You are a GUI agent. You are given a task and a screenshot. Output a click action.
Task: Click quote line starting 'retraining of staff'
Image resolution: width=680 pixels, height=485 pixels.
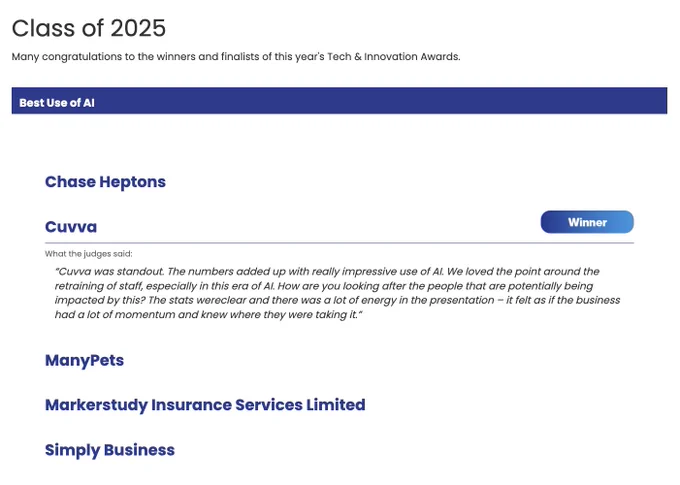(324, 286)
